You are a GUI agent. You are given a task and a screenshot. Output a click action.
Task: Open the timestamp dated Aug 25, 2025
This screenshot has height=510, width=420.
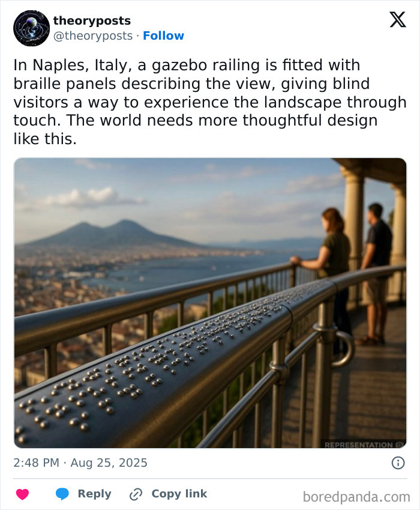coord(79,463)
